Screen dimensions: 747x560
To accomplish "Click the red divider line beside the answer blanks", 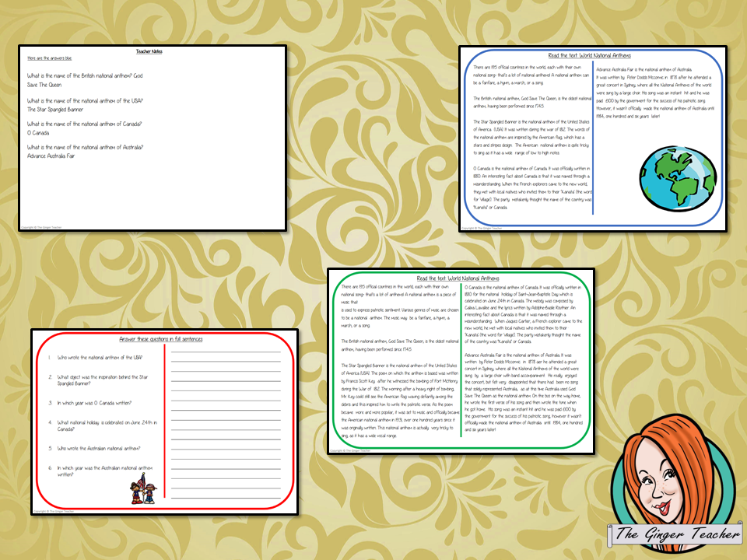I will (x=167, y=404).
